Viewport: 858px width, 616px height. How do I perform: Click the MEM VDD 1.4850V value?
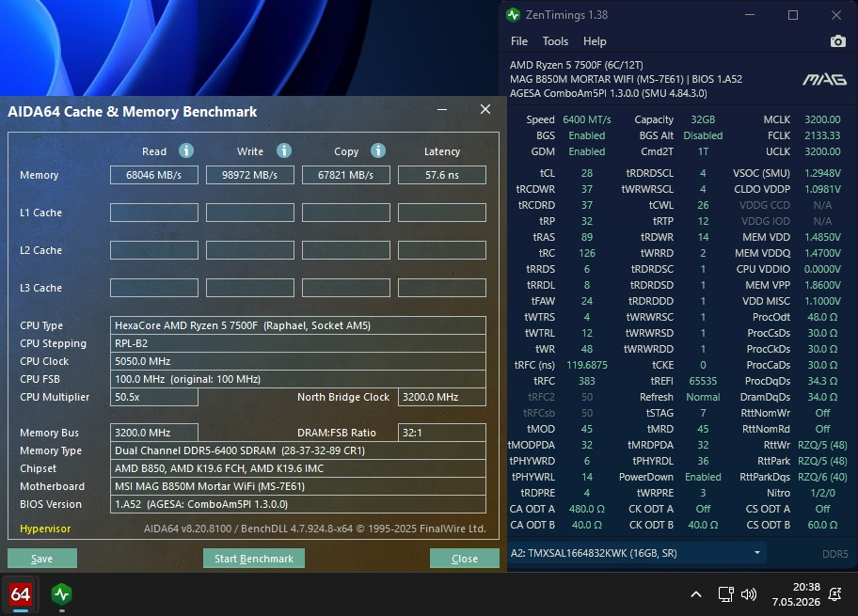coord(822,237)
